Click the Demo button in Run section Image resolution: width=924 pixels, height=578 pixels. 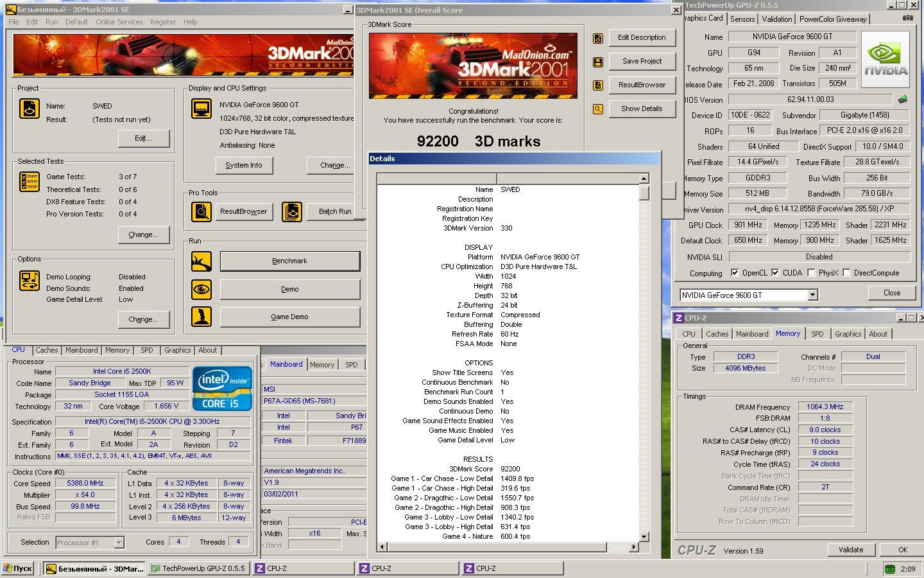click(x=289, y=289)
